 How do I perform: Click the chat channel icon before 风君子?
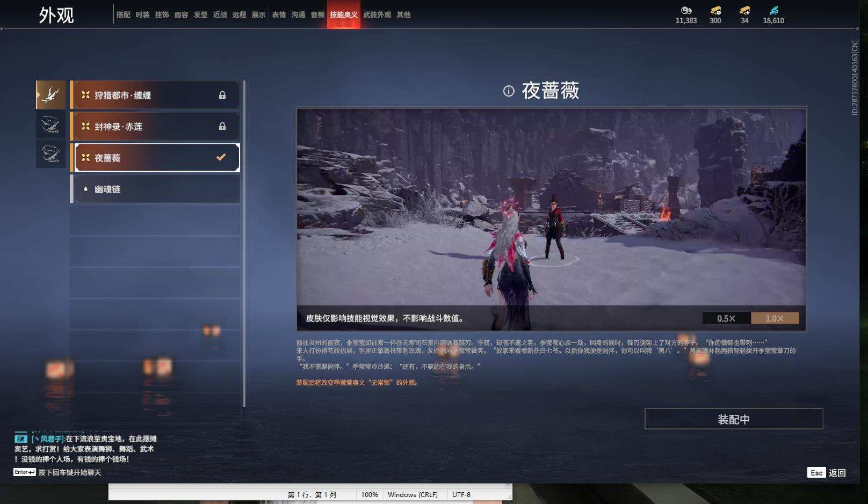click(x=21, y=439)
